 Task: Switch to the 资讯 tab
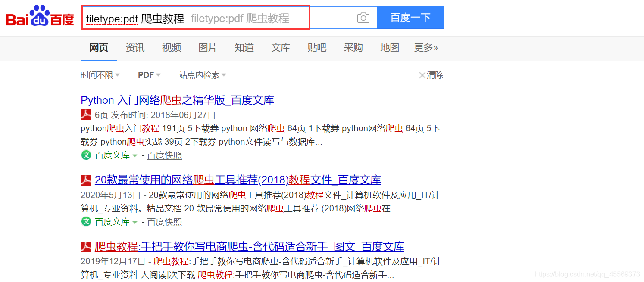(x=135, y=48)
